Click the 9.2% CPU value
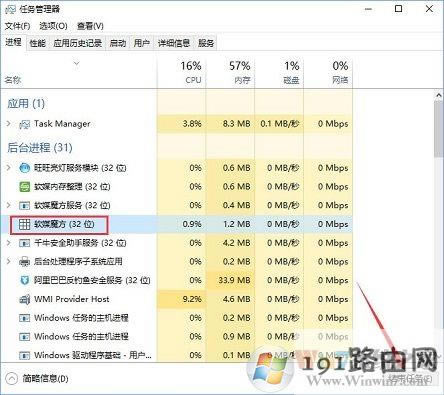 click(192, 299)
